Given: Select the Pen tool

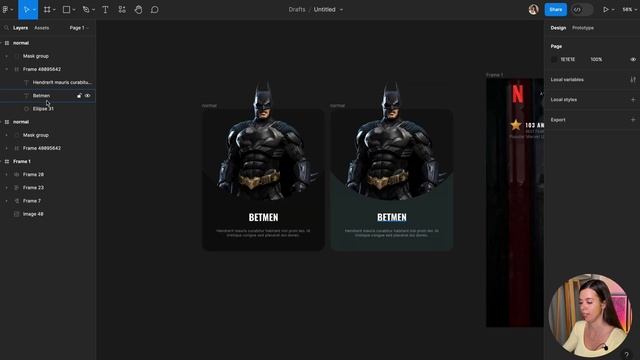Looking at the screenshot, I should [x=86, y=9].
